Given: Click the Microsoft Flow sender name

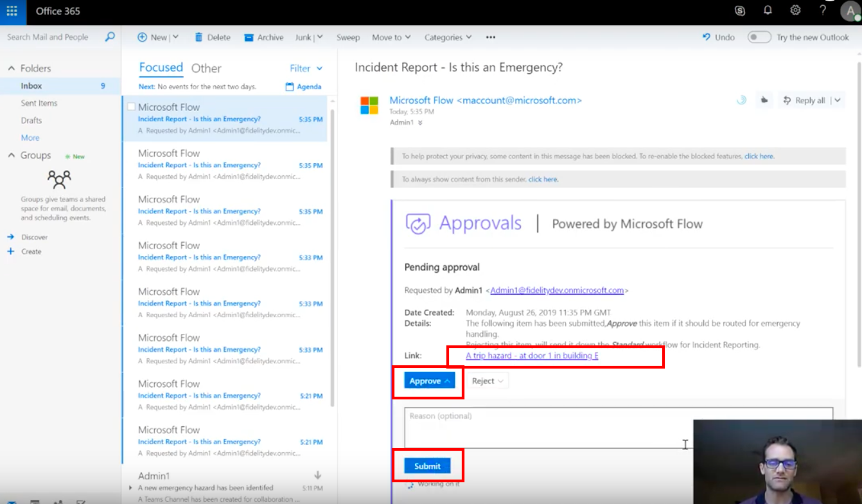Looking at the screenshot, I should click(x=486, y=100).
